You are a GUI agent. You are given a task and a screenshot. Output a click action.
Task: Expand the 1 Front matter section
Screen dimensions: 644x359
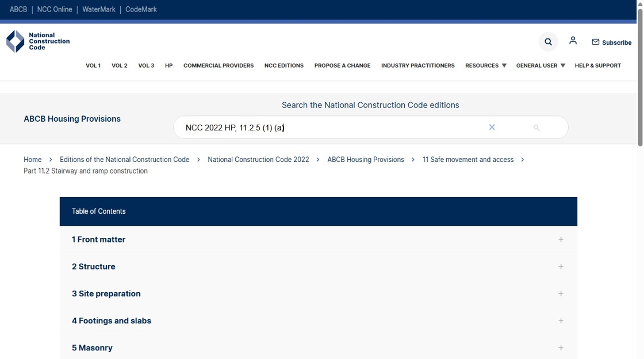319,240
